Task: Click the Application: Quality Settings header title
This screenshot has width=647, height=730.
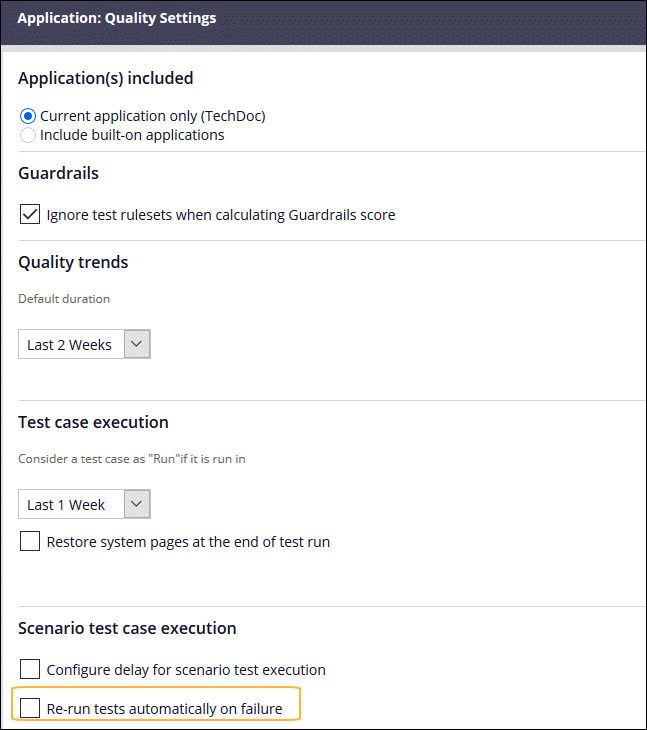Action: (x=116, y=18)
